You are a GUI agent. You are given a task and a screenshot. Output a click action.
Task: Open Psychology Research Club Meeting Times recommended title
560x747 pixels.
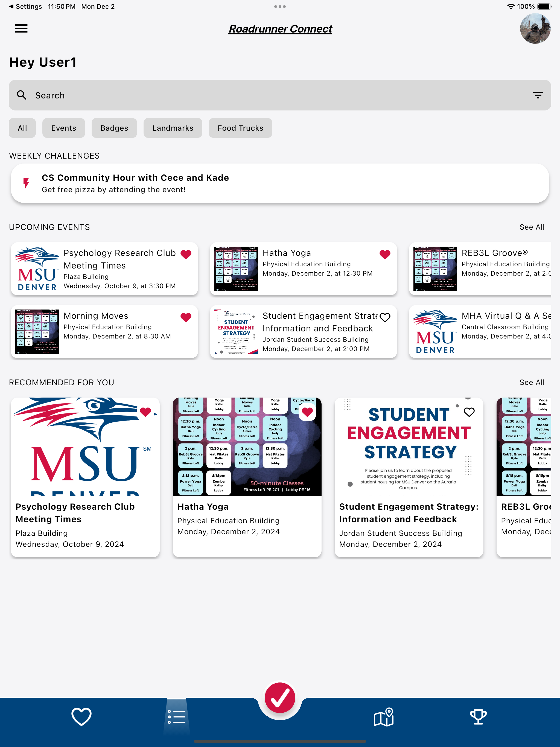pos(75,513)
